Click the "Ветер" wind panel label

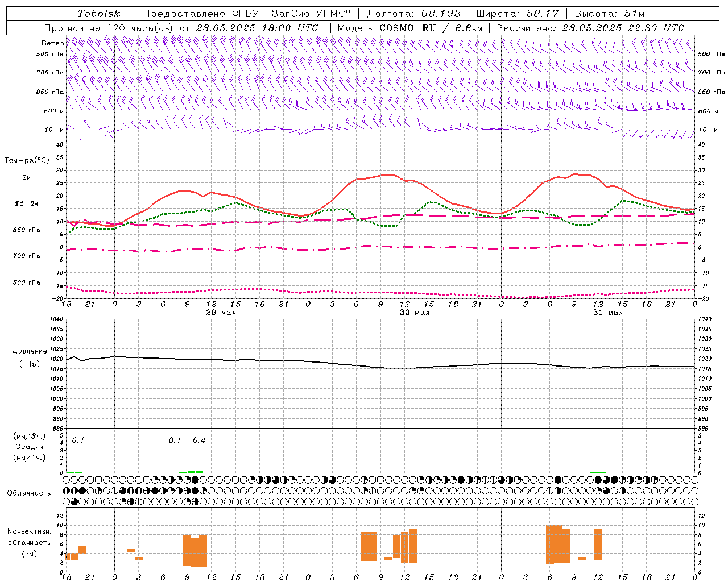(52, 43)
